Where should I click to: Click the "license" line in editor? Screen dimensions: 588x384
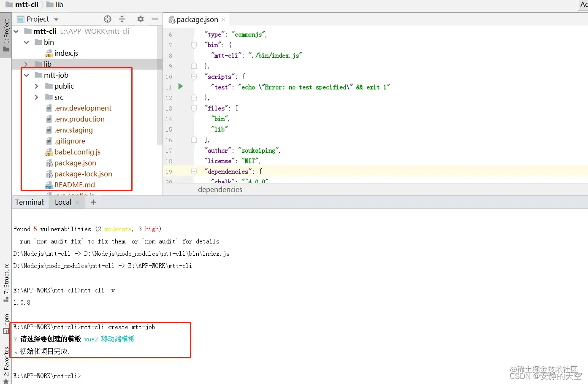(232, 161)
